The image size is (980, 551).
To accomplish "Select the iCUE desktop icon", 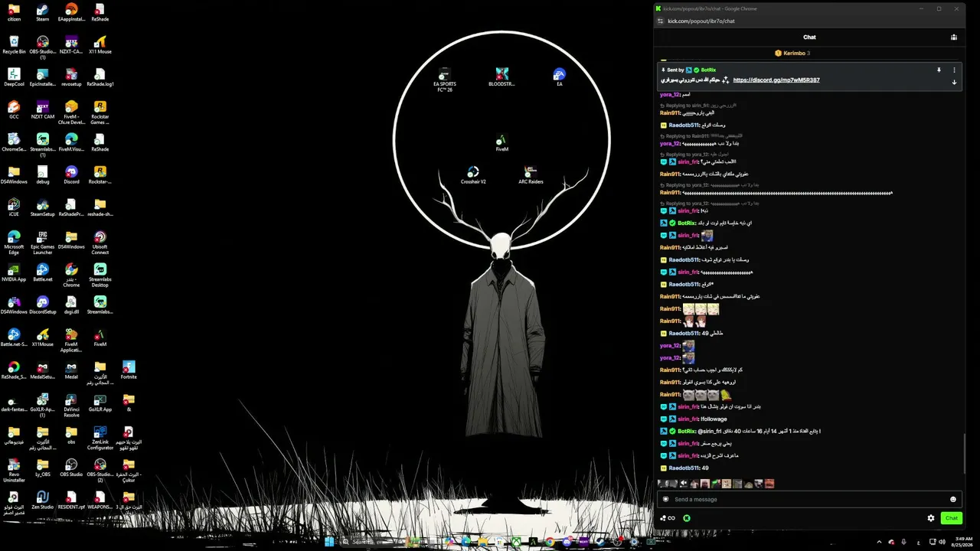I will click(14, 207).
